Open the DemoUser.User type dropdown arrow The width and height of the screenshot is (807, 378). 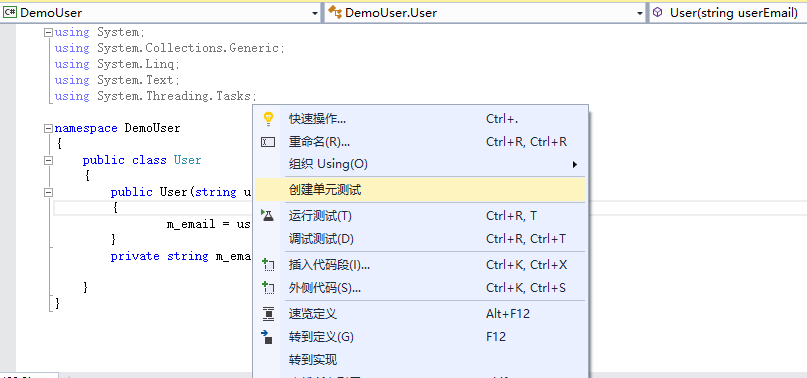pyautogui.click(x=640, y=13)
